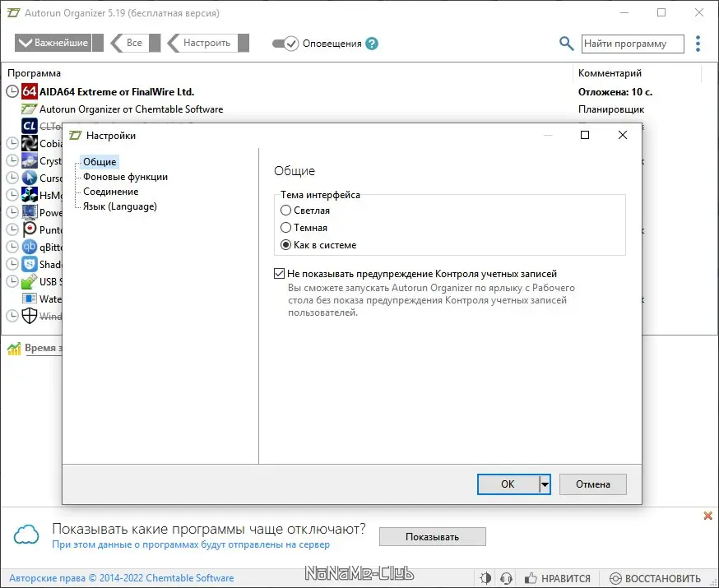
Task: Switch to the Все filter tab
Action: (x=135, y=43)
